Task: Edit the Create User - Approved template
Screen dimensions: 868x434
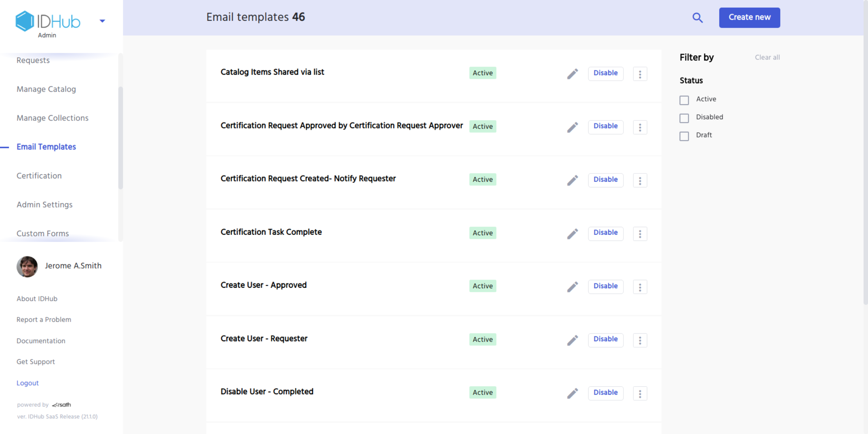Action: 572,287
